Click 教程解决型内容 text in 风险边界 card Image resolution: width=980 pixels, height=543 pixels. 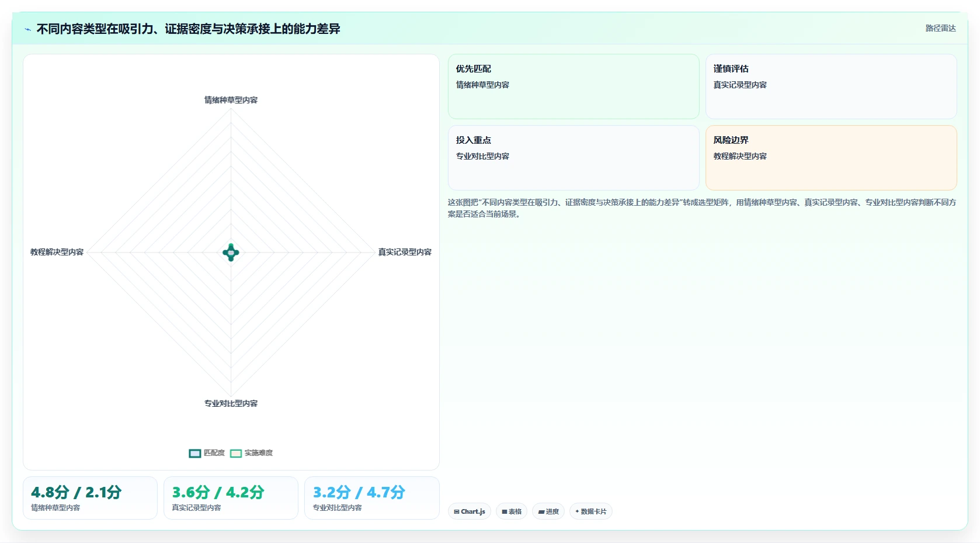click(x=740, y=156)
